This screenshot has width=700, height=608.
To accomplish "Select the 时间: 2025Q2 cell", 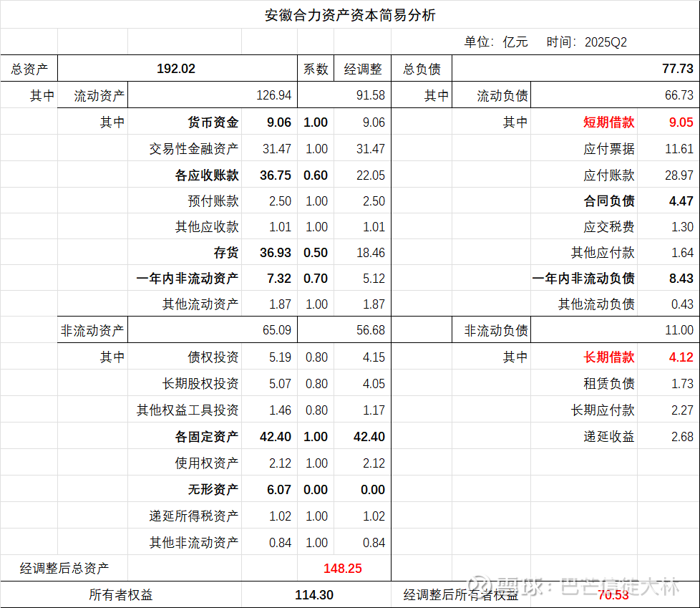I will click(586, 42).
